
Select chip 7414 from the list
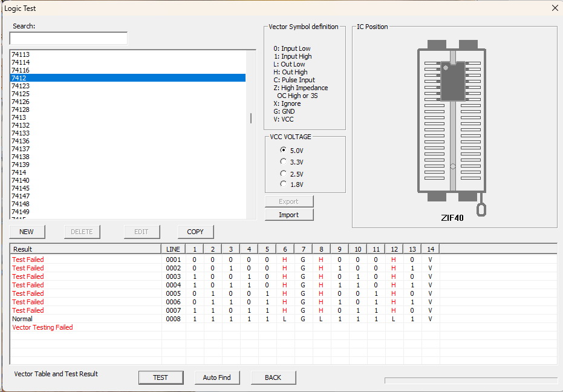point(19,172)
